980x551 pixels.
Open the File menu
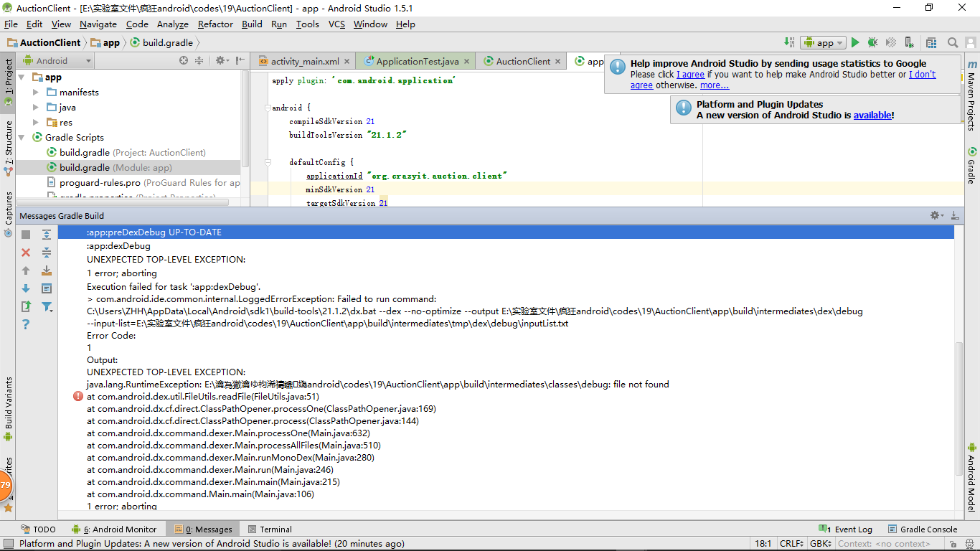[x=11, y=24]
